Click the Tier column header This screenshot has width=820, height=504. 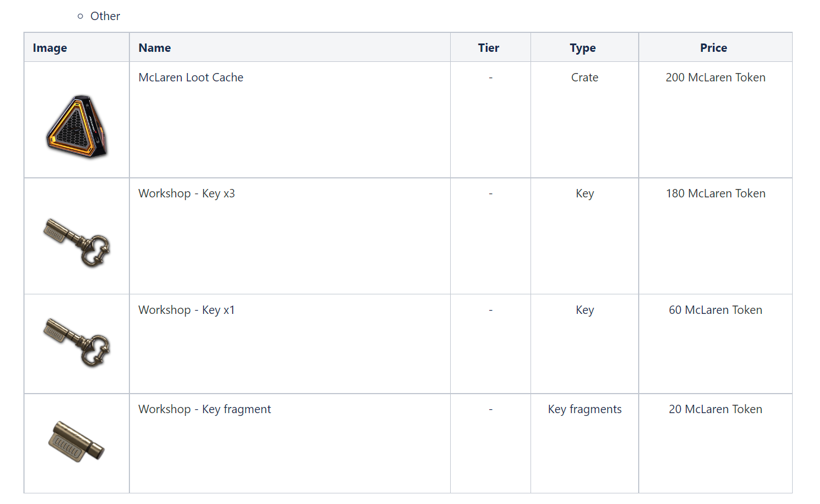pyautogui.click(x=489, y=48)
